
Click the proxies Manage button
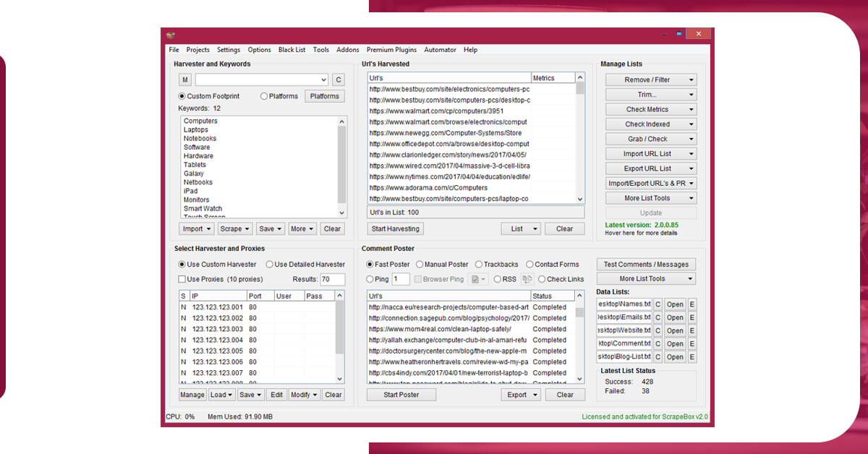[x=192, y=395]
